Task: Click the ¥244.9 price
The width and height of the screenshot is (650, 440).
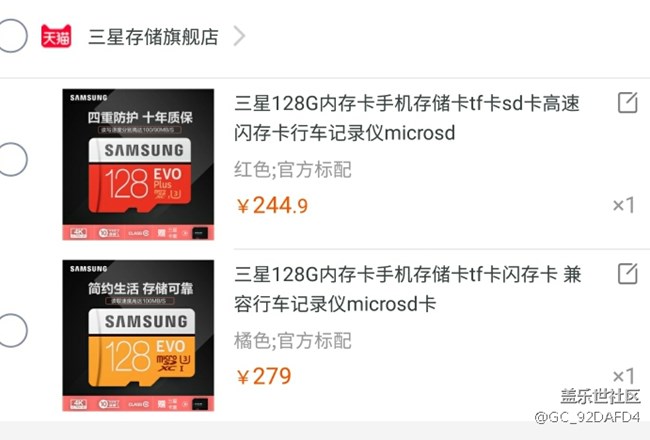Action: (272, 206)
